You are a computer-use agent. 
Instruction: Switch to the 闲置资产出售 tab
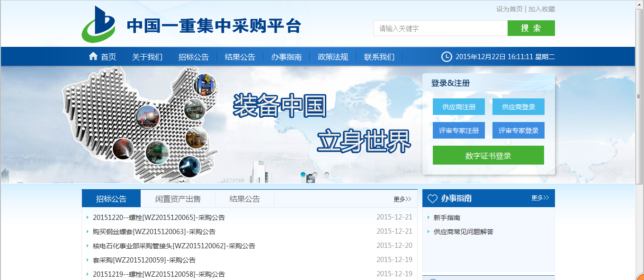click(x=178, y=198)
